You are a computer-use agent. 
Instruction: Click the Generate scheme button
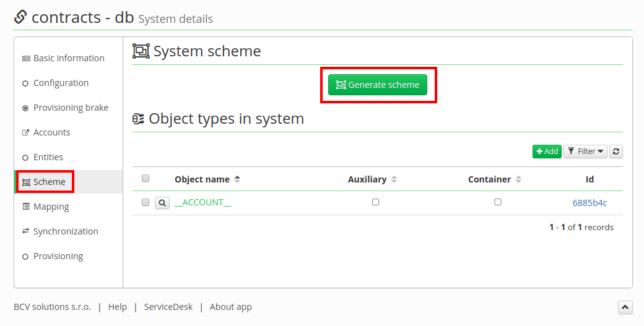pos(378,85)
